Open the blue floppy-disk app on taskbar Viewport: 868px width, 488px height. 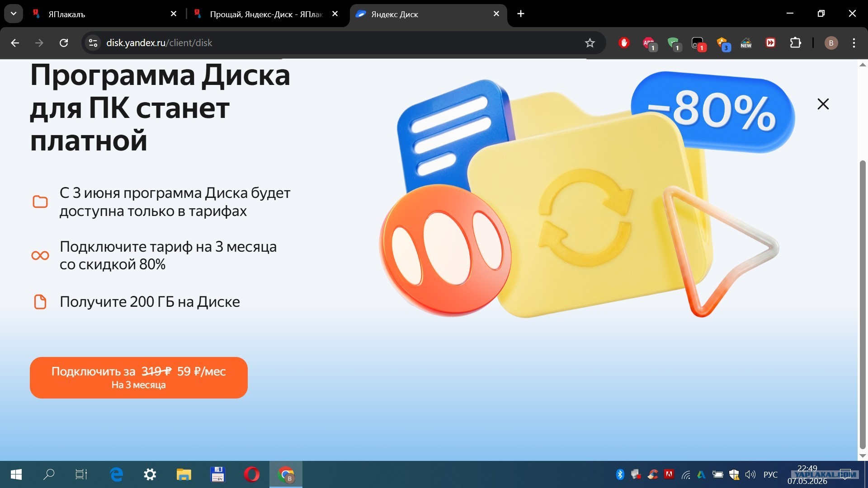(x=218, y=474)
